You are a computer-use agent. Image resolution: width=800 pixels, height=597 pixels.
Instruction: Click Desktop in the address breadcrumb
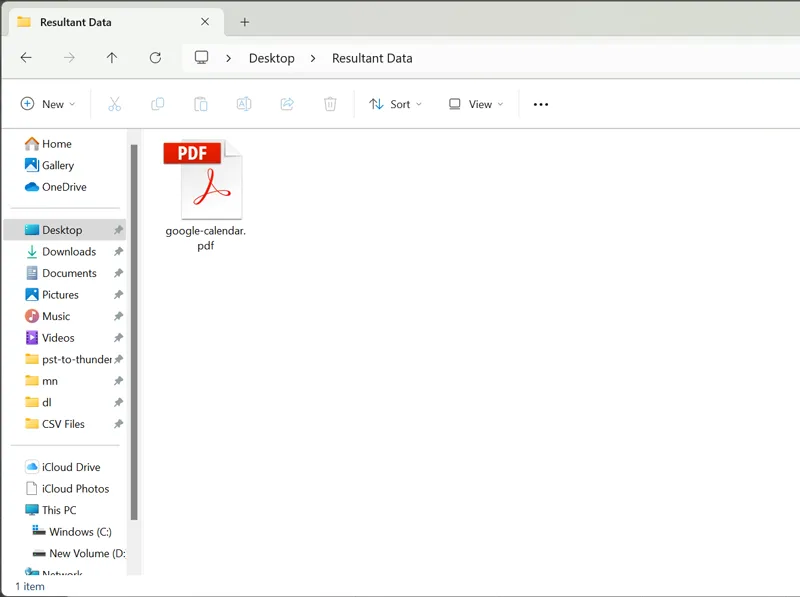pos(272,58)
